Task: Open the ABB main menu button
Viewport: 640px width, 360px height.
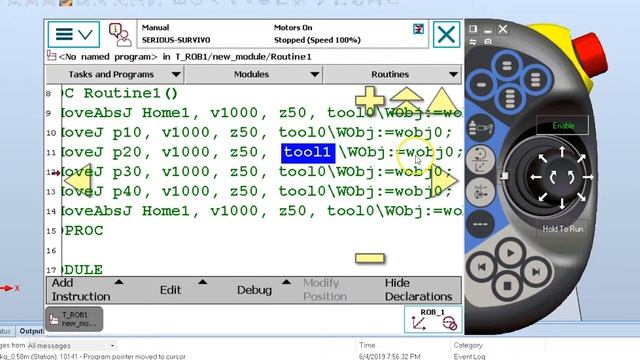Action: coord(74,34)
